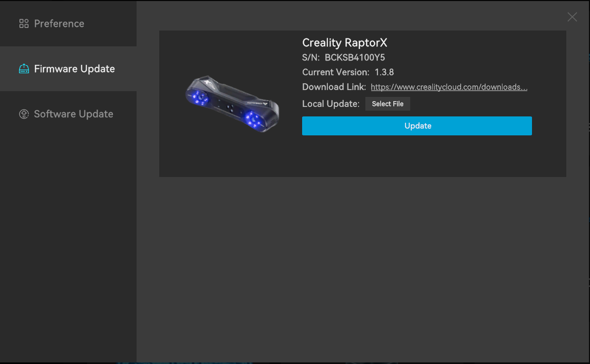The height and width of the screenshot is (364, 590).
Task: Click the version number 1.3.8
Action: pyautogui.click(x=384, y=72)
